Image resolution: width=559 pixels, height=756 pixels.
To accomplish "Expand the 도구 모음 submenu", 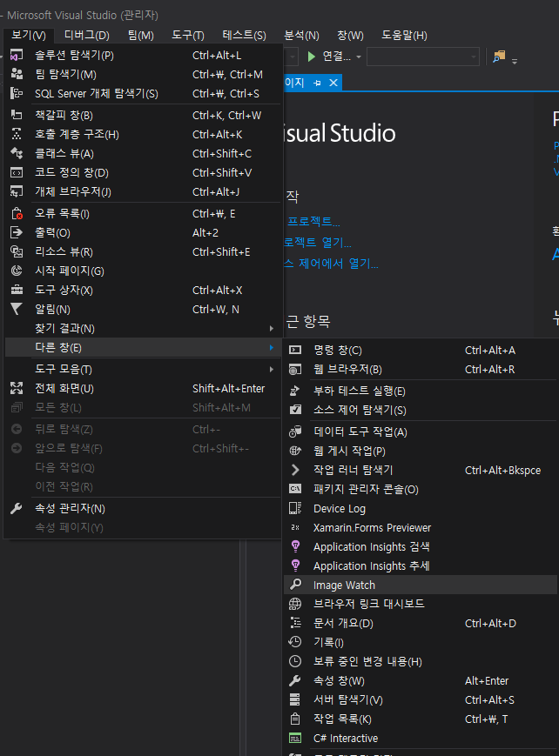I will click(272, 370).
